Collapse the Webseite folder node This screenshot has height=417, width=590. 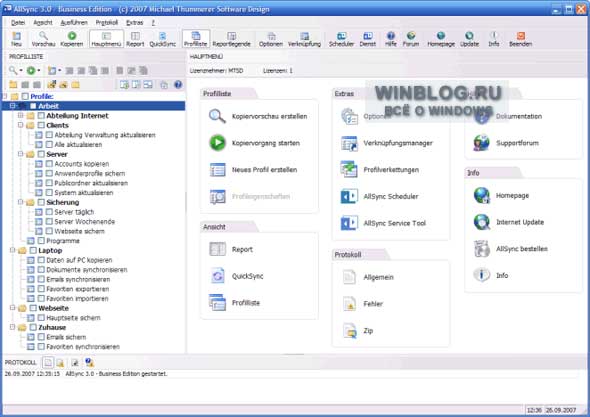(13, 308)
